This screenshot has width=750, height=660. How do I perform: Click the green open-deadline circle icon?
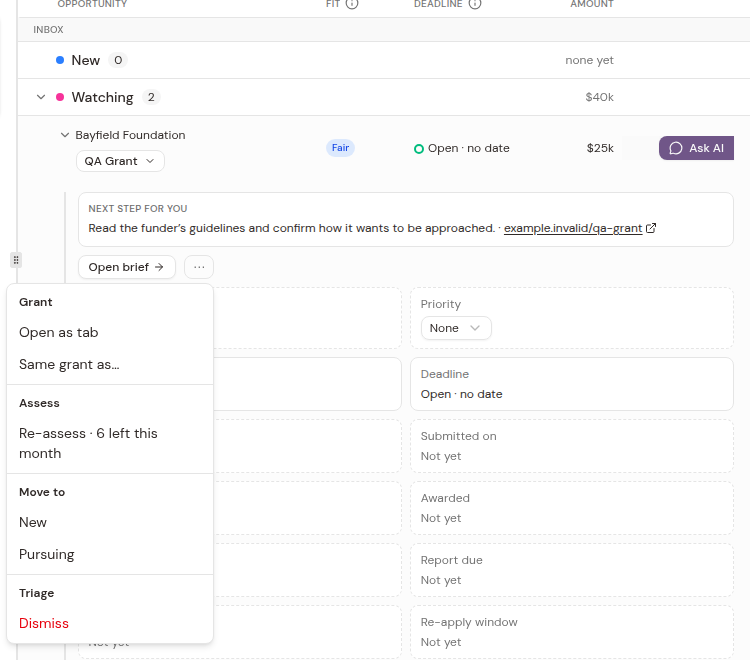pyautogui.click(x=419, y=149)
